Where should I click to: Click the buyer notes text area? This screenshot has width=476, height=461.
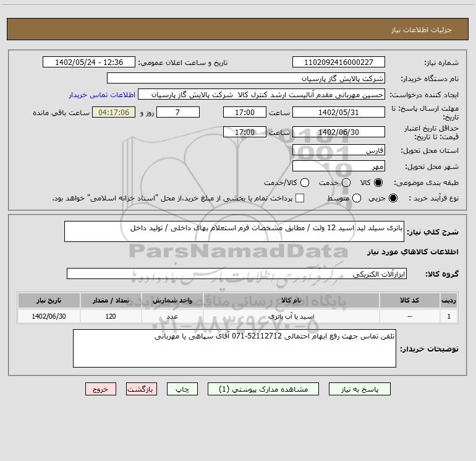tap(234, 348)
